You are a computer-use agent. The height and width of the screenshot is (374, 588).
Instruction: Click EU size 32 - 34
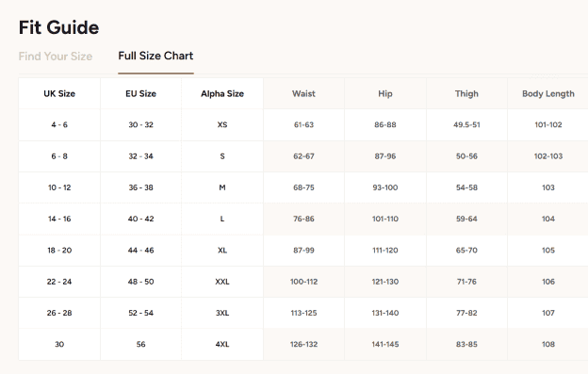tap(140, 156)
